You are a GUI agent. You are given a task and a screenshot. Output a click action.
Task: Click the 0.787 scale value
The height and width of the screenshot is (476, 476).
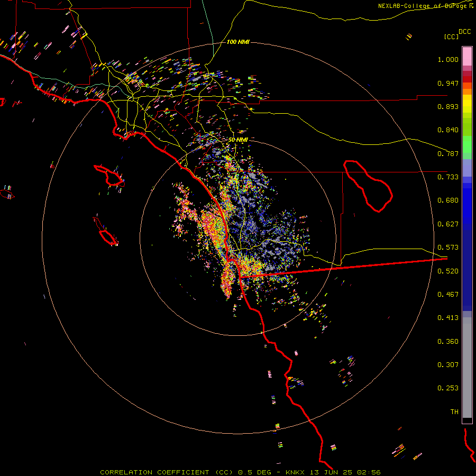448,153
